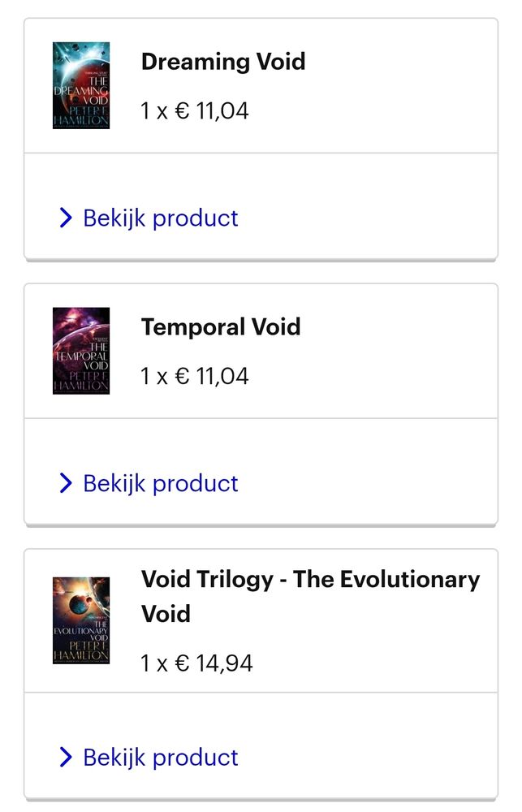522x812 pixels.
Task: Click the chevron beside Evolutionary Void's Bekijk product
Action: 66,757
